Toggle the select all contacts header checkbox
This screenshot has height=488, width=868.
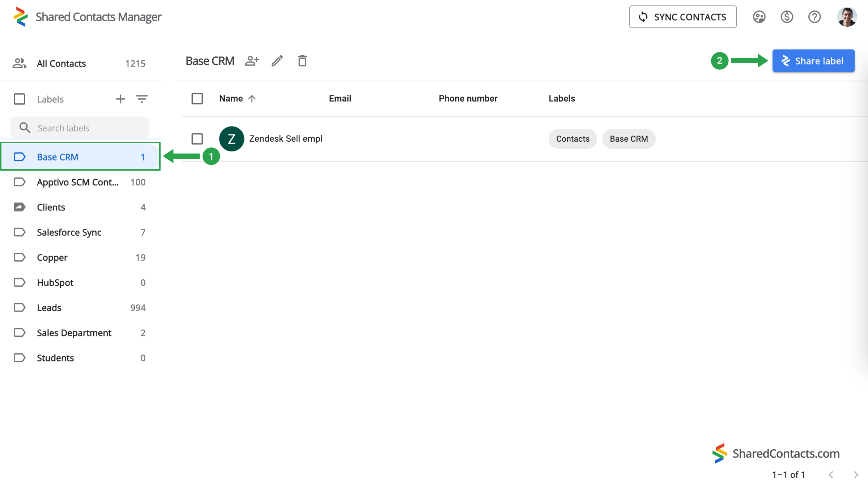tap(197, 99)
